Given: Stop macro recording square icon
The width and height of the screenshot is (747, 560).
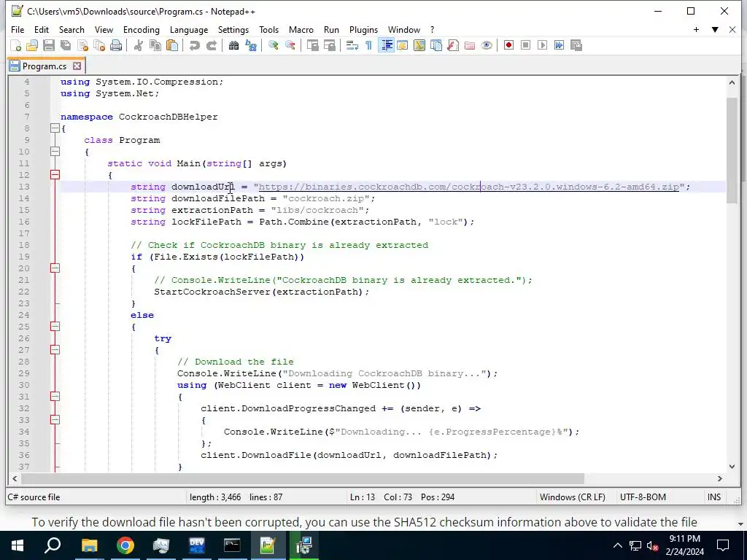Looking at the screenshot, I should [525, 45].
